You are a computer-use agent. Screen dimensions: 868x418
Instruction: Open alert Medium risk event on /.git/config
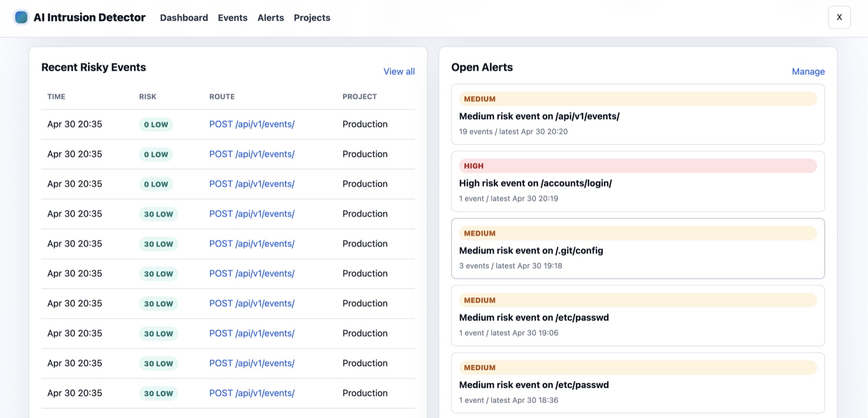pos(638,249)
